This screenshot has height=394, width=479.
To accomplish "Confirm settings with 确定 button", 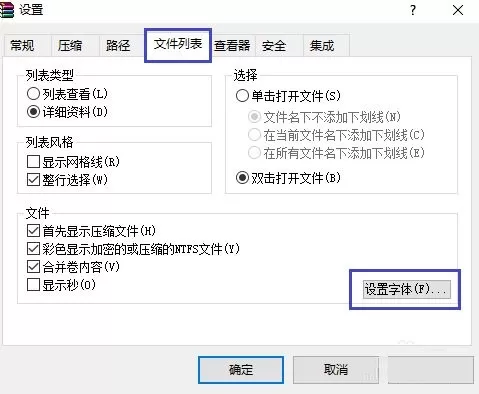I will click(241, 370).
